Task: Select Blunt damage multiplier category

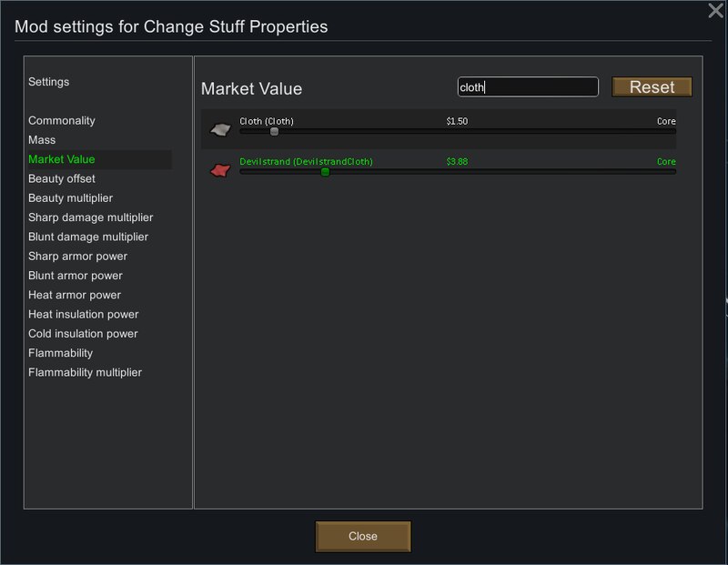Action: coord(88,237)
